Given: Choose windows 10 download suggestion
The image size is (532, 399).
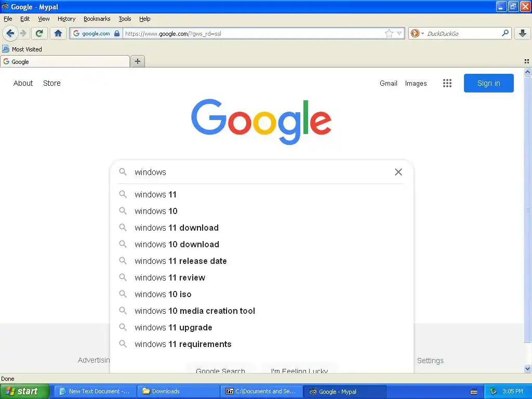Looking at the screenshot, I should [262, 244].
